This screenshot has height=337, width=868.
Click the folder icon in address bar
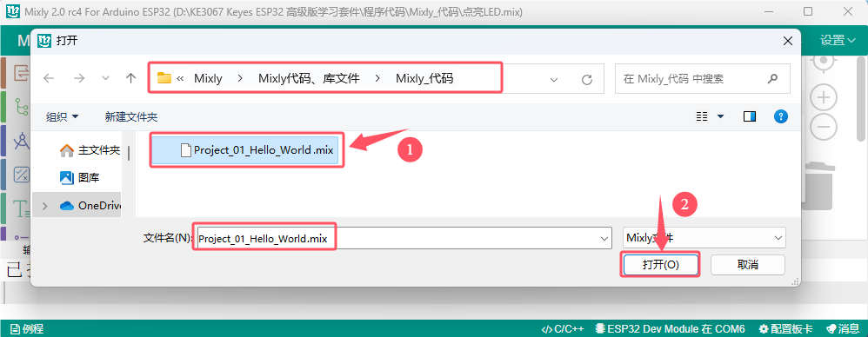coord(164,78)
